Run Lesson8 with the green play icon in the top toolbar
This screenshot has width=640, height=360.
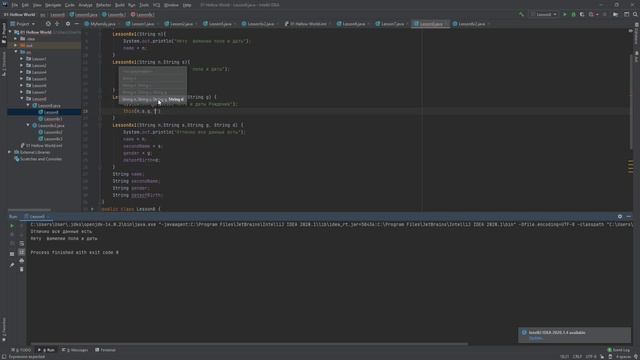(x=565, y=14)
